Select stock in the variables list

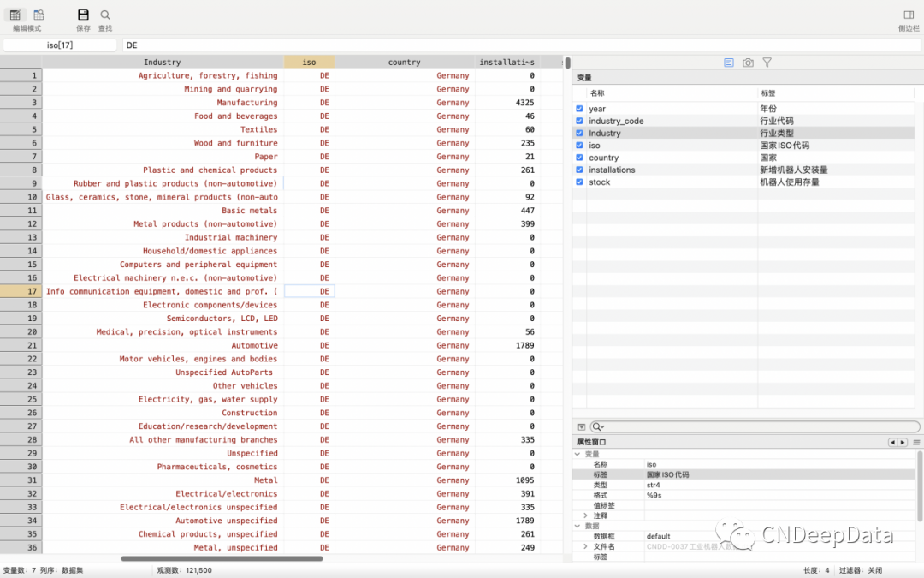coord(599,182)
